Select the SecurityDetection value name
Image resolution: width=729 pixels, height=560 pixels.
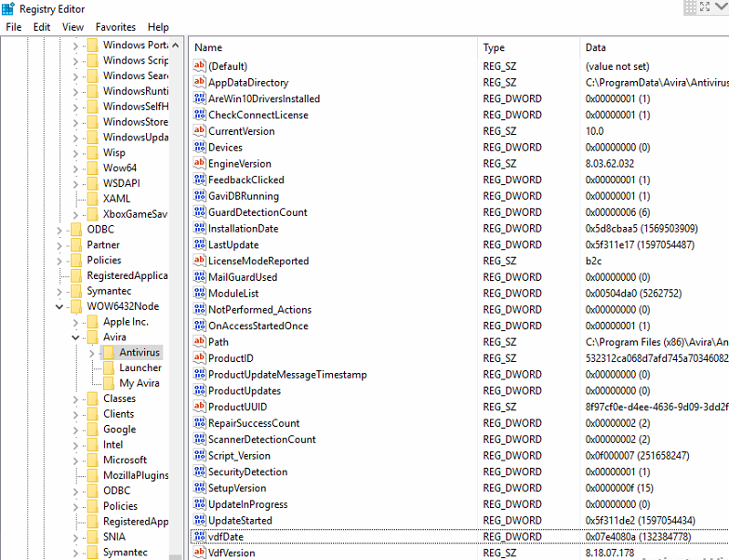247,472
